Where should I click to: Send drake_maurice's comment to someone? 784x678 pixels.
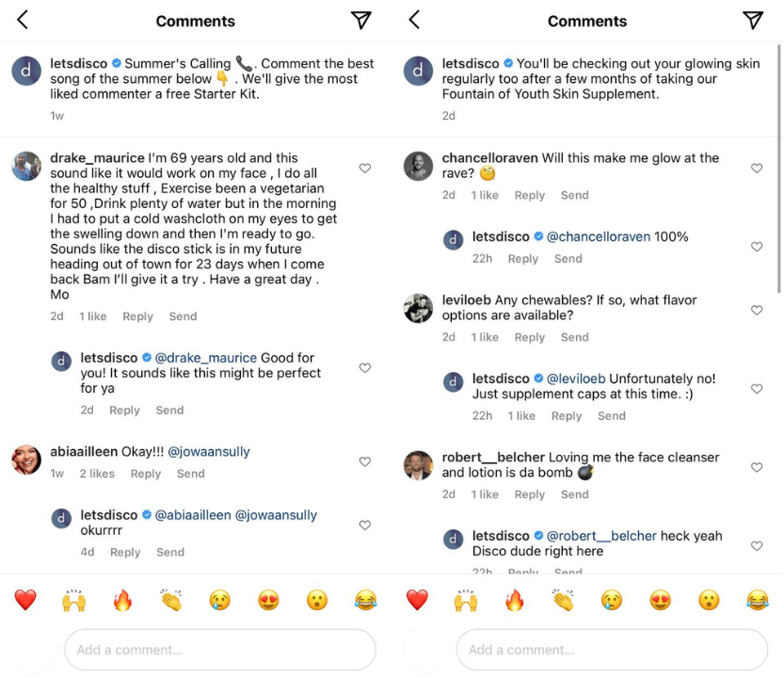point(183,316)
